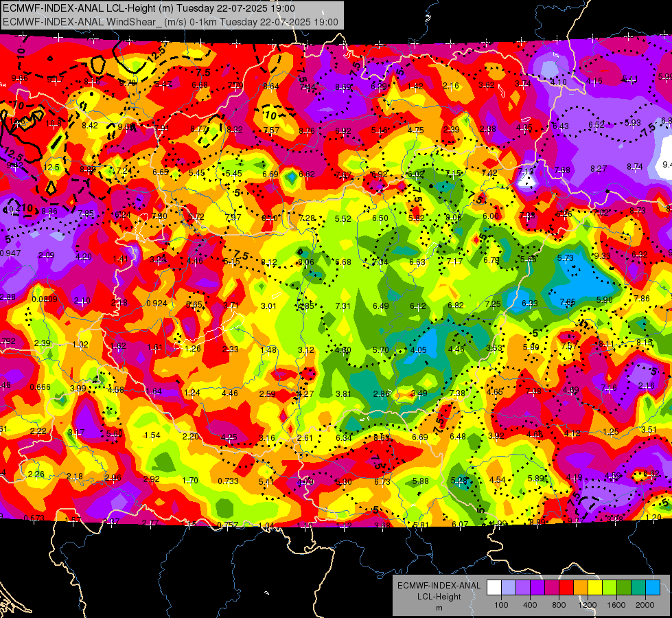Click the '6.33' wind shear value
The image size is (672, 618).
click(x=530, y=304)
